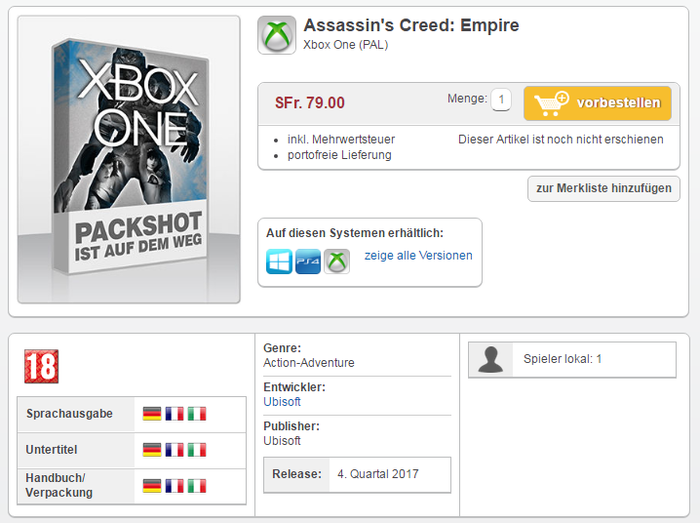Click the Italian flag in the Handbuch/Verpackung row

[x=197, y=486]
